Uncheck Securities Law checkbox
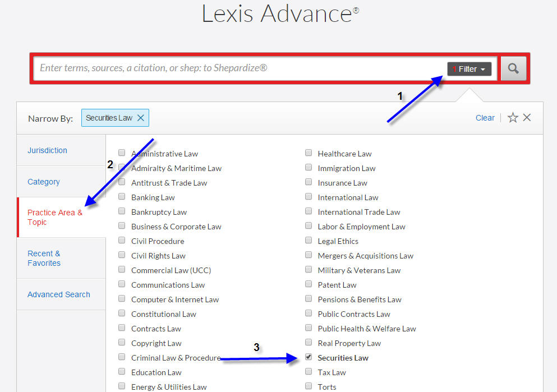Image resolution: width=557 pixels, height=392 pixels. click(309, 357)
